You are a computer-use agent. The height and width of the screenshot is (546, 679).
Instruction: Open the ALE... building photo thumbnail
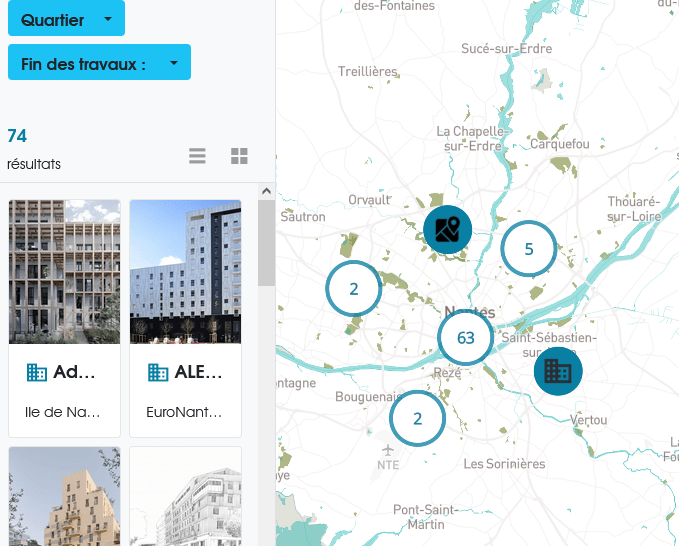pyautogui.click(x=185, y=272)
